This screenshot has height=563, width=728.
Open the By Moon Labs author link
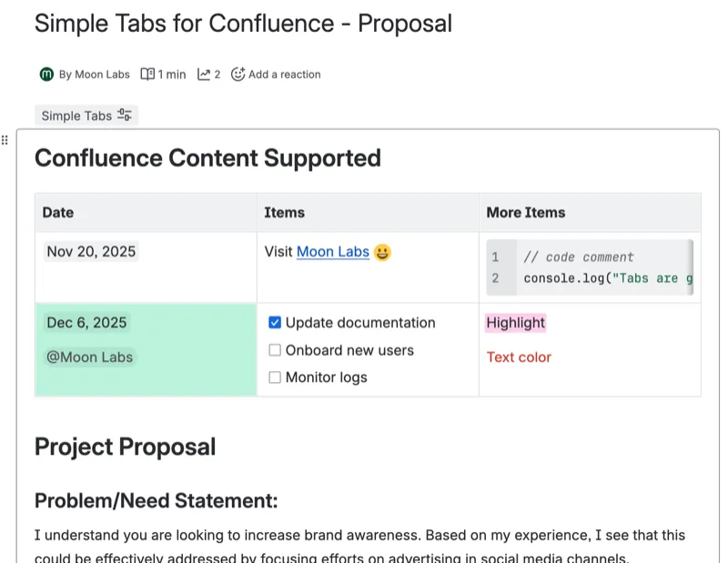coord(95,75)
